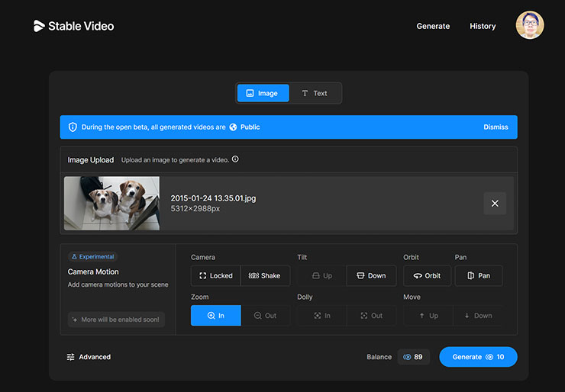Click the shield icon in beta banner
Screen dimensions: 565x392
coord(73,127)
